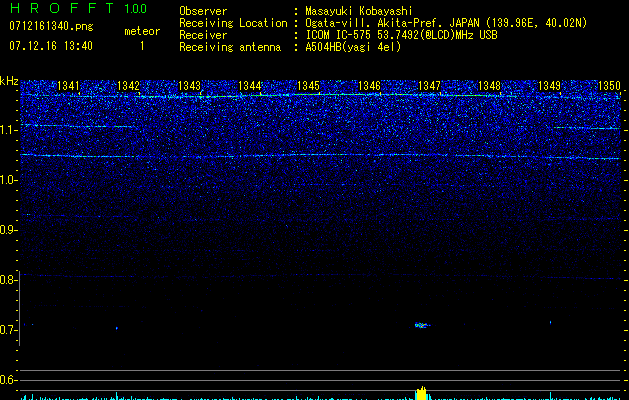Viewport: 629px width, 400px height.
Task: Click the meteor count label
Action: click(x=142, y=31)
